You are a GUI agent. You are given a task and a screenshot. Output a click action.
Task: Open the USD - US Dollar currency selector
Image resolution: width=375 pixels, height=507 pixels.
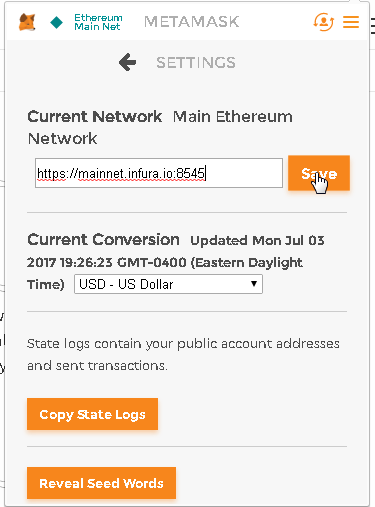(168, 284)
